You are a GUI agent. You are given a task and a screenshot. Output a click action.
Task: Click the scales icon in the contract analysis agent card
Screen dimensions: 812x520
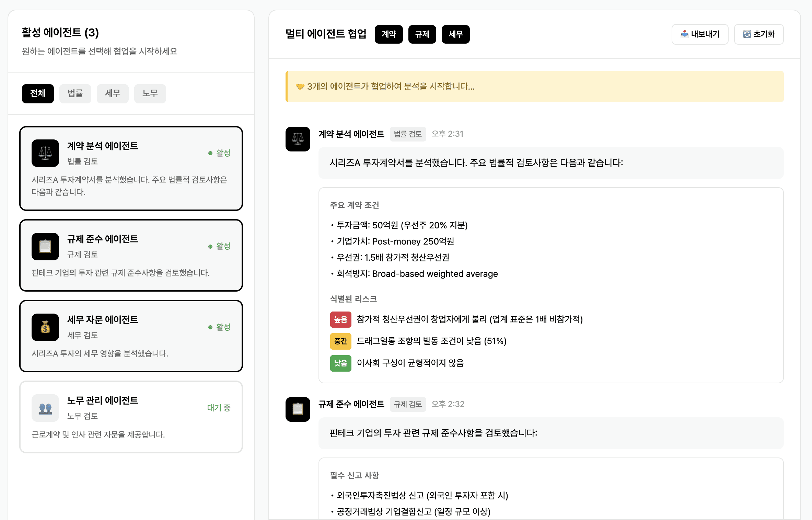[45, 153]
